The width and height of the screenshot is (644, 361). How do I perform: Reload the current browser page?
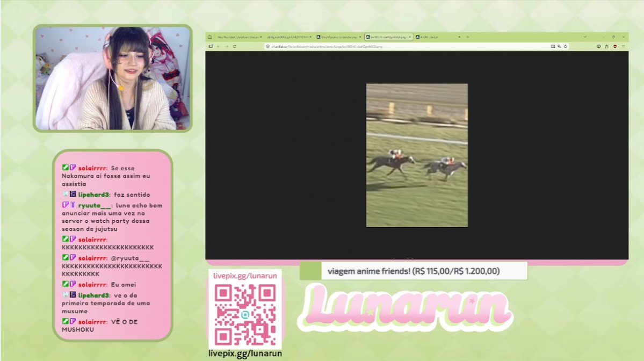(x=235, y=46)
